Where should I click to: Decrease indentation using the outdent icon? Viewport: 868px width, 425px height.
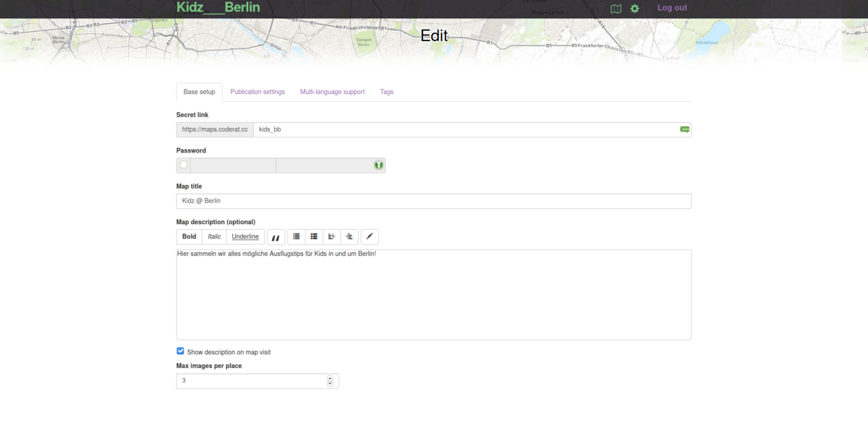click(348, 236)
